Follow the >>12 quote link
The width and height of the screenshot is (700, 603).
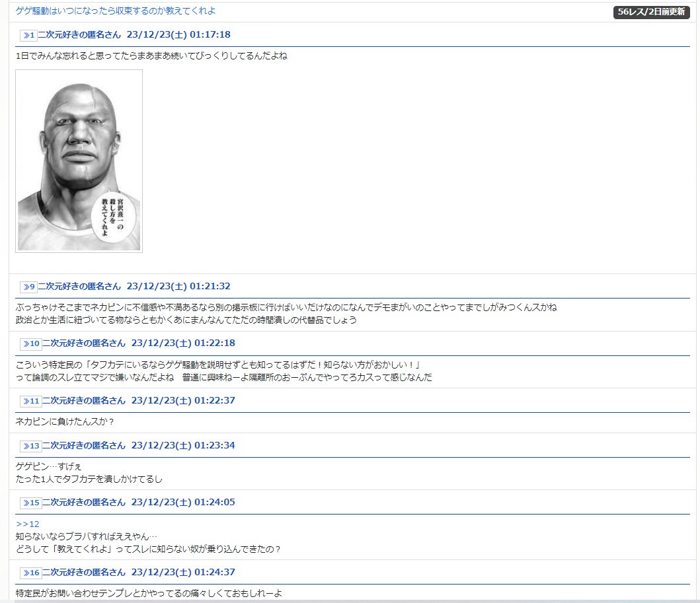click(x=27, y=524)
